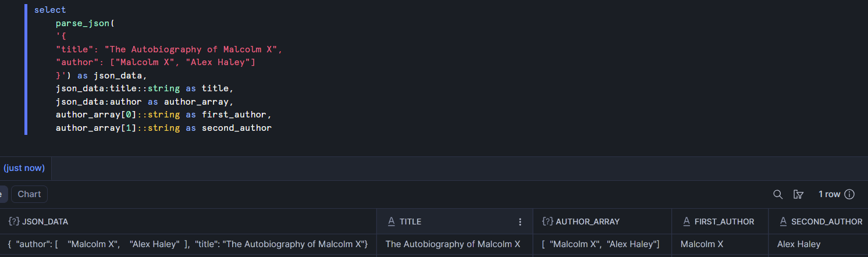This screenshot has height=257, width=868.
Task: Click the row count info icon
Action: click(x=849, y=194)
